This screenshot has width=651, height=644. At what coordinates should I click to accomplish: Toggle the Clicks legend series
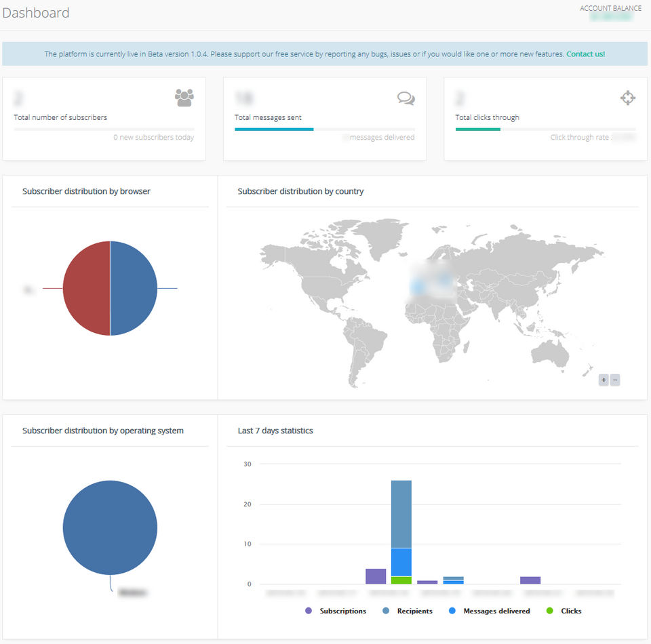coord(564,611)
